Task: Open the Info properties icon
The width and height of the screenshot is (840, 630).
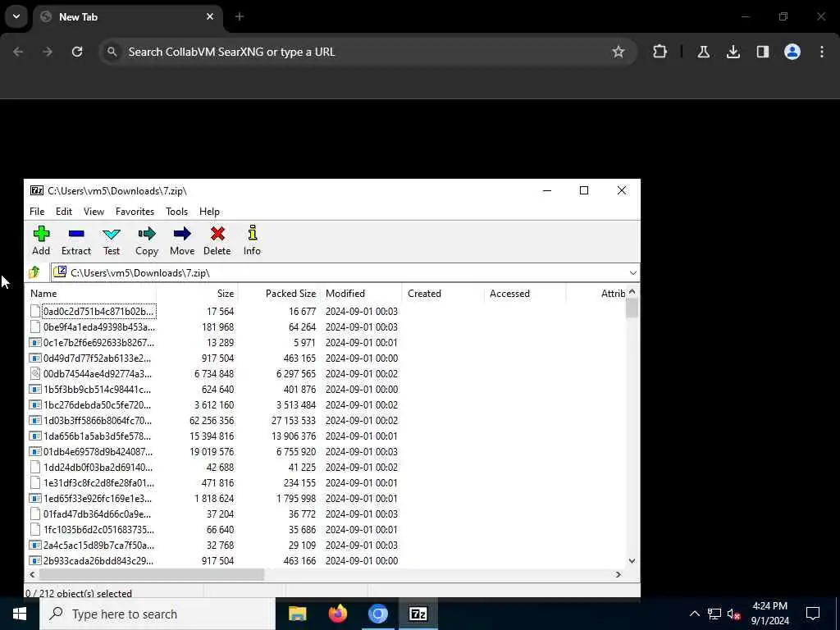Action: point(252,240)
